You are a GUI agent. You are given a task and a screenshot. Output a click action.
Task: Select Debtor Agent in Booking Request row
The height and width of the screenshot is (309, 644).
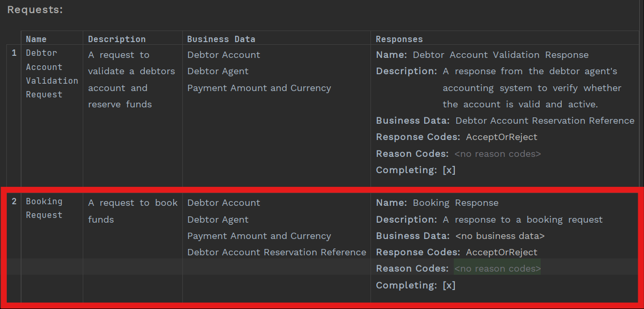[218, 220]
